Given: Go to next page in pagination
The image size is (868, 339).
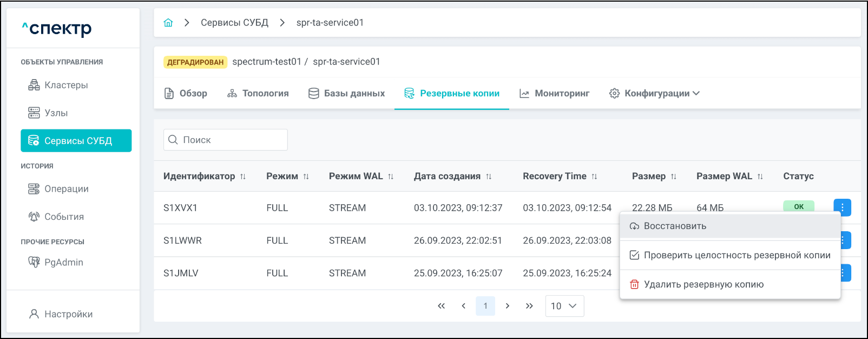Looking at the screenshot, I should [507, 306].
